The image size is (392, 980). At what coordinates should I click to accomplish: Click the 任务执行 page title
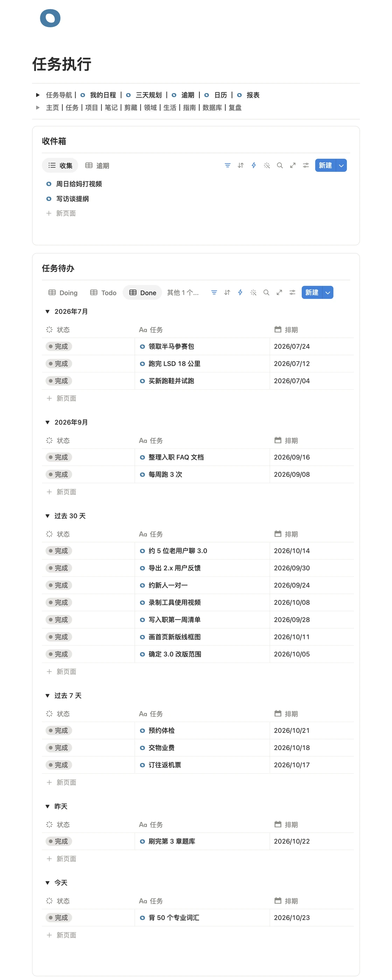click(62, 64)
